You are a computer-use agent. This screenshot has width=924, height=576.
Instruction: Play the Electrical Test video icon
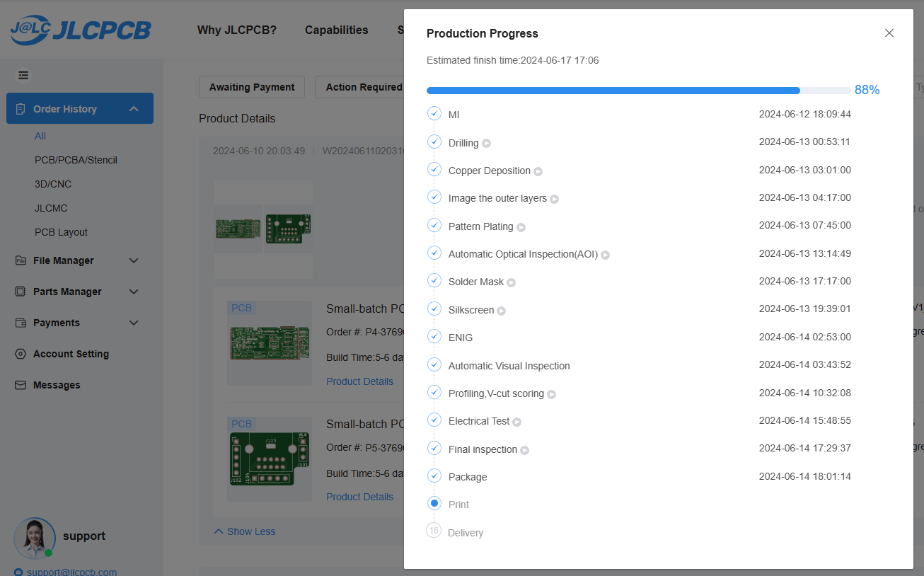(517, 422)
